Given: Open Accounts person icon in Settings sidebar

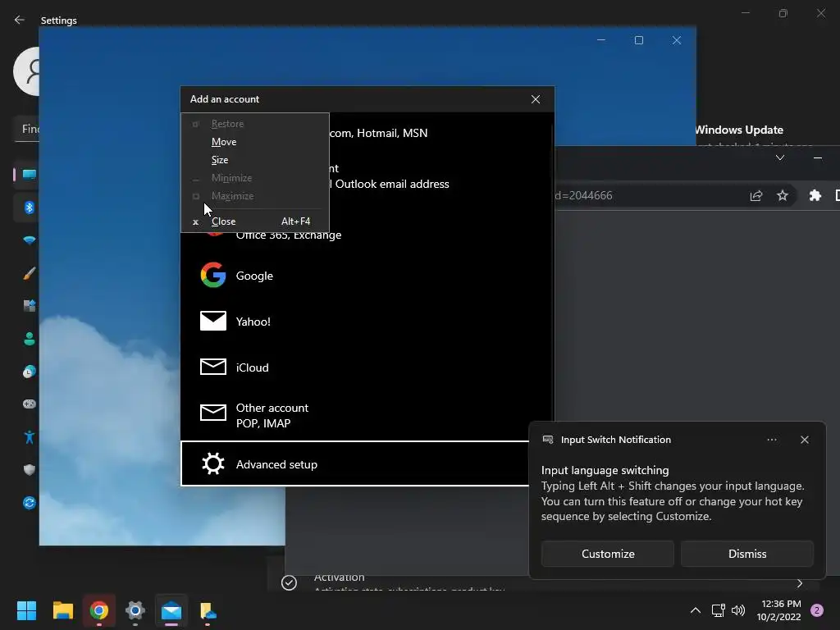Looking at the screenshot, I should point(29,339).
